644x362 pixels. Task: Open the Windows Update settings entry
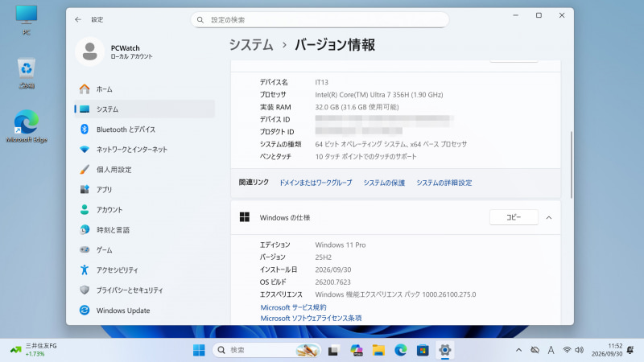145,311
